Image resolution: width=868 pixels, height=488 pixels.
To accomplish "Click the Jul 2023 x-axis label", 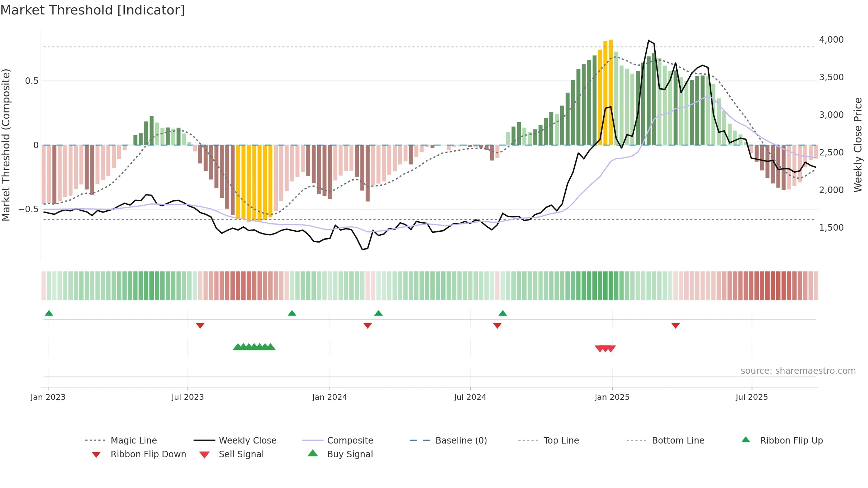I will 188,397.
